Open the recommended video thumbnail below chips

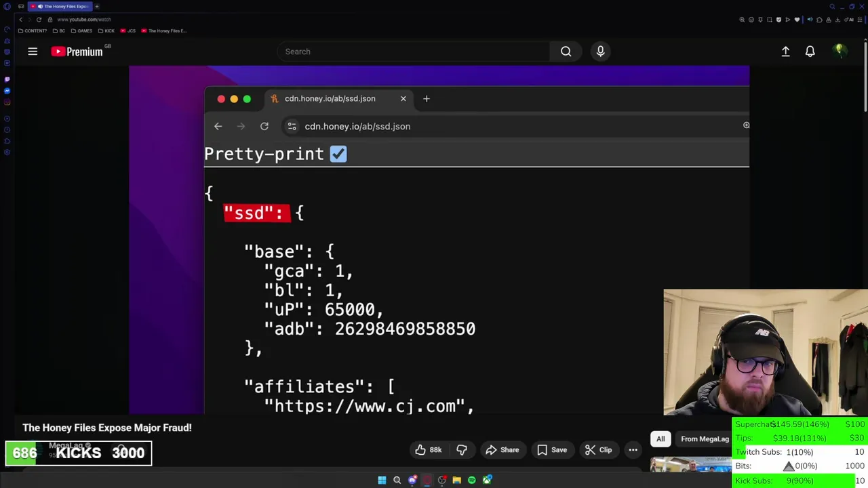690,465
